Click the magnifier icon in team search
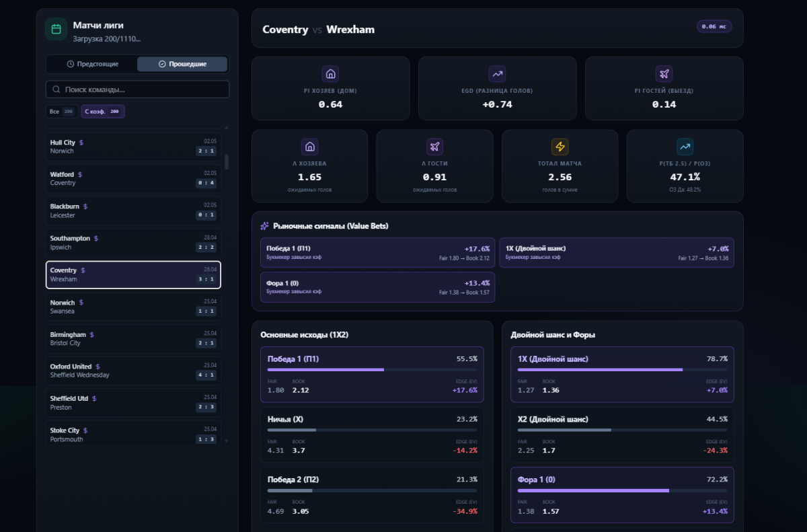This screenshot has height=532, width=807. (56, 89)
